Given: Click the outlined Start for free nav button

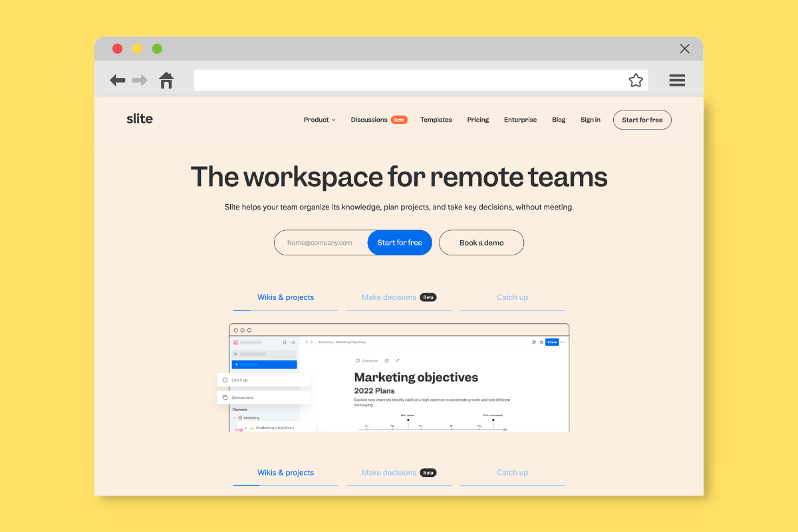Looking at the screenshot, I should pos(642,120).
